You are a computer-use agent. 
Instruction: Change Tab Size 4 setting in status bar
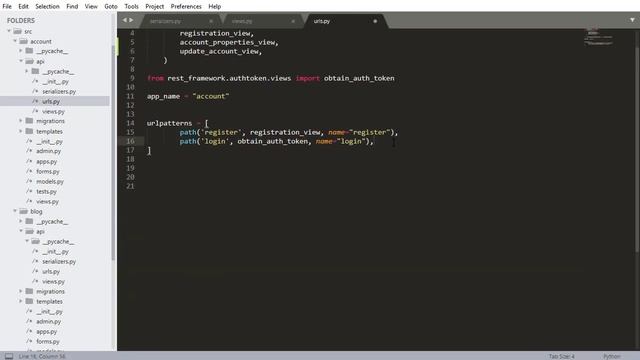pyautogui.click(x=562, y=356)
